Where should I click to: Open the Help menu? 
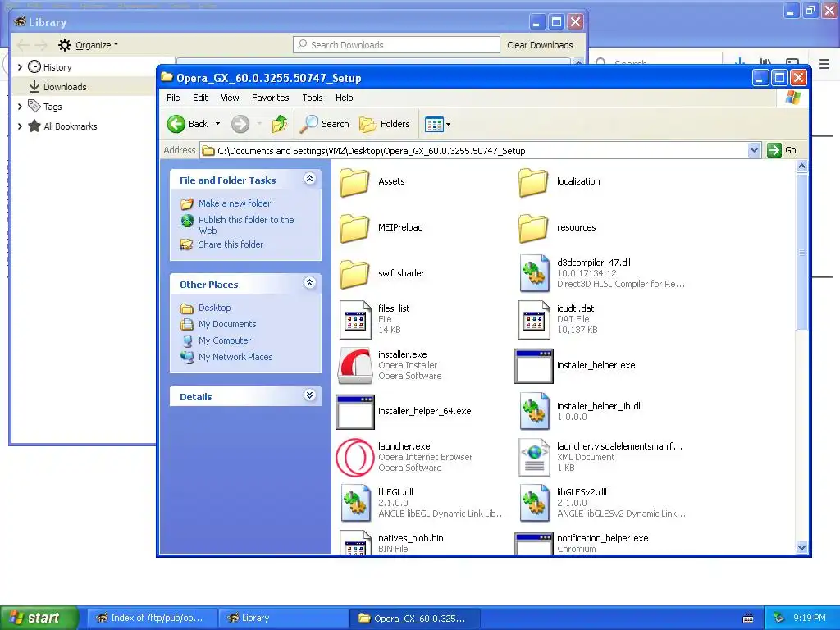(344, 98)
